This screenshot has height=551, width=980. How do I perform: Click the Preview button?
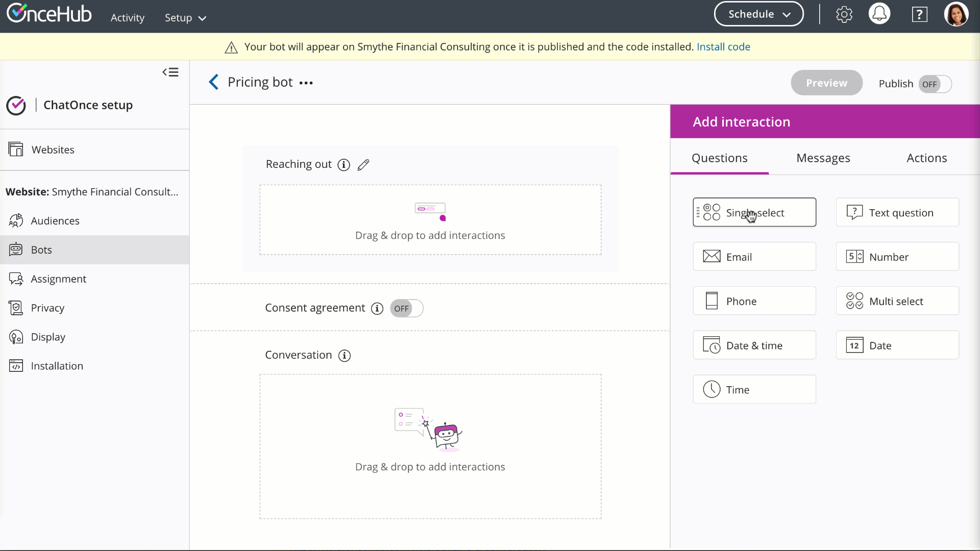826,83
